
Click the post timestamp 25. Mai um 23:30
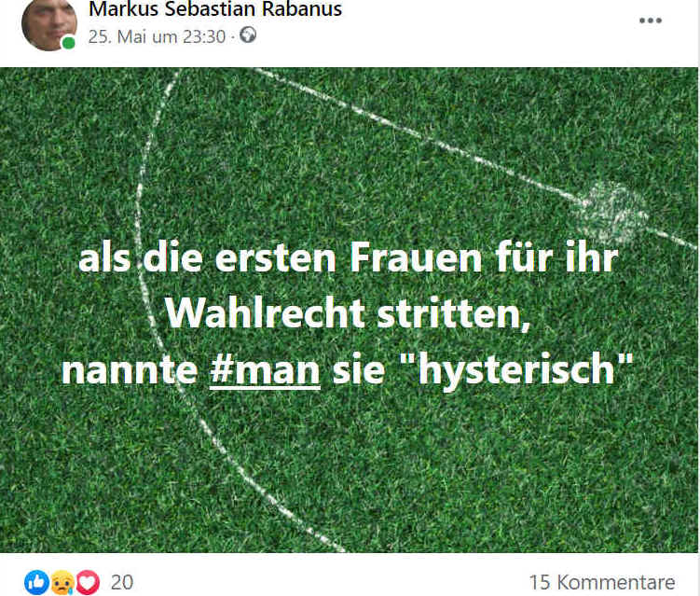point(157,36)
